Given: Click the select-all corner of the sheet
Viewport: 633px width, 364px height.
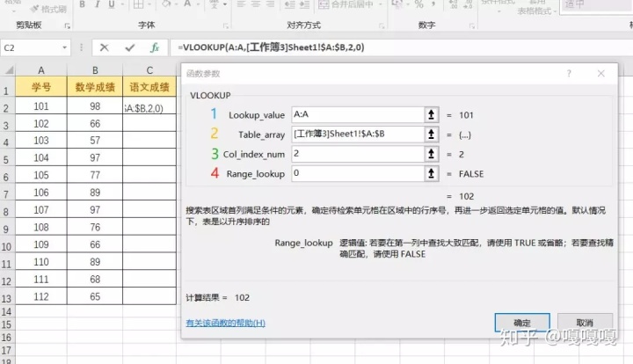Looking at the screenshot, I should tap(8, 70).
